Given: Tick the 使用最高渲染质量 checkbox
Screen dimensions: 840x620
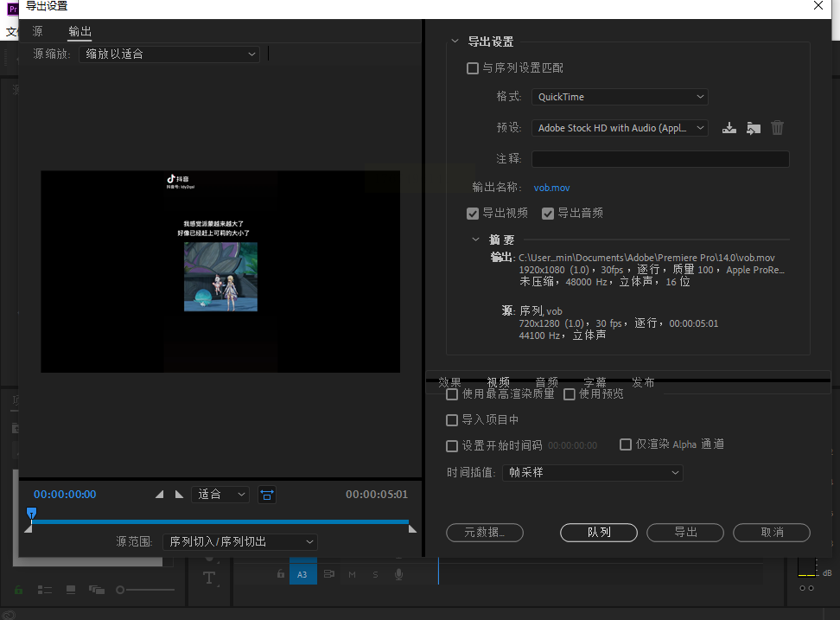Looking at the screenshot, I should point(452,394).
